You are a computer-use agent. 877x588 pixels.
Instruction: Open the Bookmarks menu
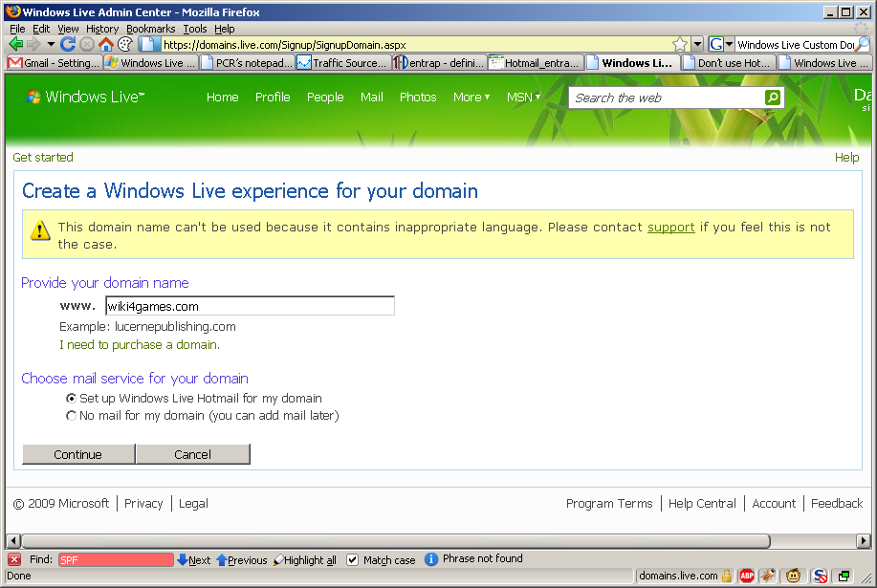tap(150, 29)
